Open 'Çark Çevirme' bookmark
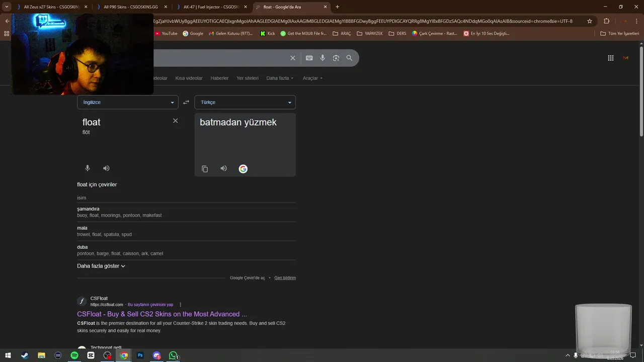The height and width of the screenshot is (362, 644). tap(434, 33)
